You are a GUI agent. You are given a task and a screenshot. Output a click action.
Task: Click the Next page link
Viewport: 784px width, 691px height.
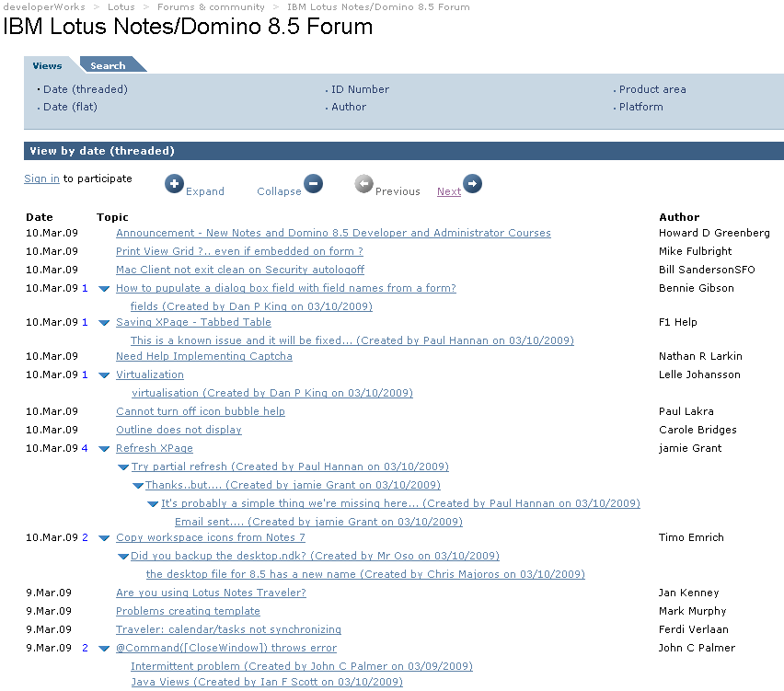449,191
